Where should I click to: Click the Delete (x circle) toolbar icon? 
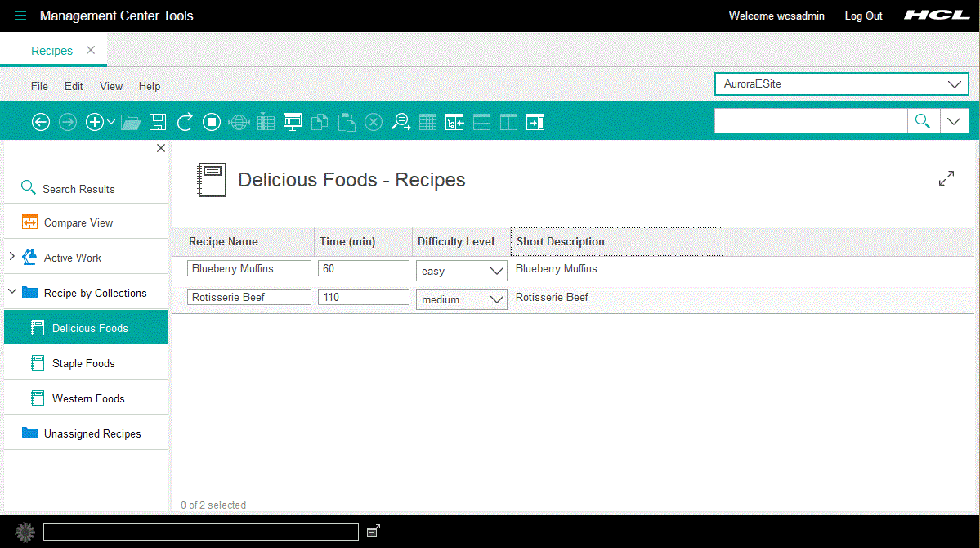pos(374,121)
